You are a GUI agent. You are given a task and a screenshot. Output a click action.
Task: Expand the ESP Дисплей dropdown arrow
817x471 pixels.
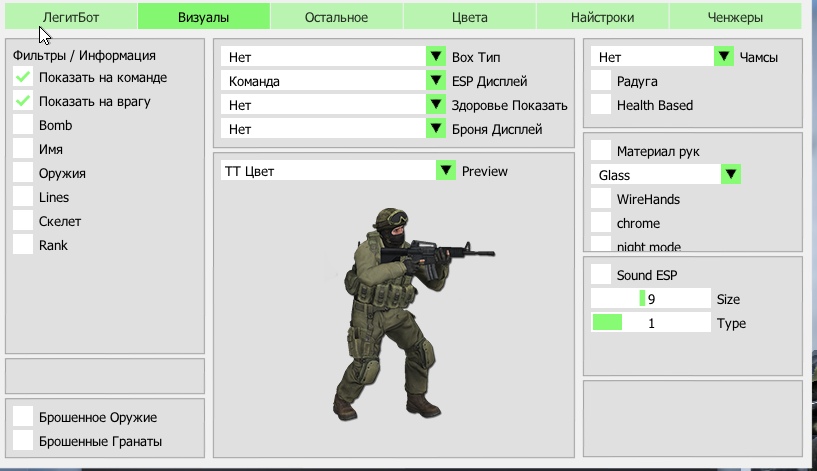(x=436, y=80)
